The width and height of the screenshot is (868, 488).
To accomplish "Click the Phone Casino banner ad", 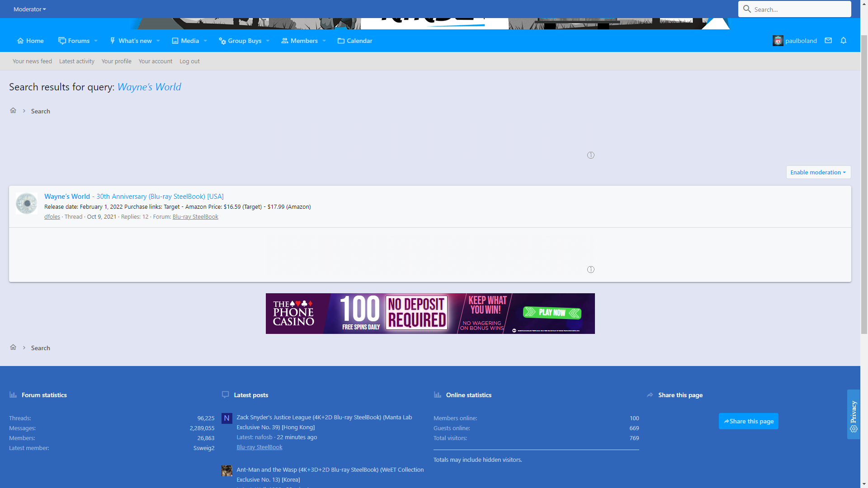I will pyautogui.click(x=430, y=314).
